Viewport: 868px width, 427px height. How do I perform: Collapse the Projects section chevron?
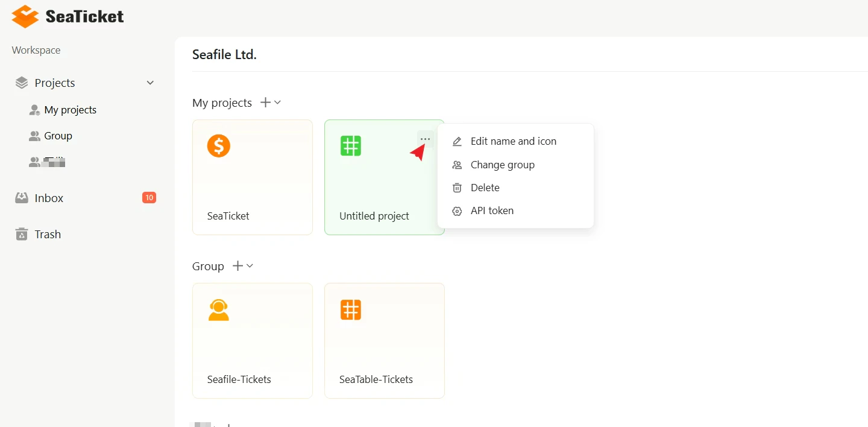coord(151,83)
